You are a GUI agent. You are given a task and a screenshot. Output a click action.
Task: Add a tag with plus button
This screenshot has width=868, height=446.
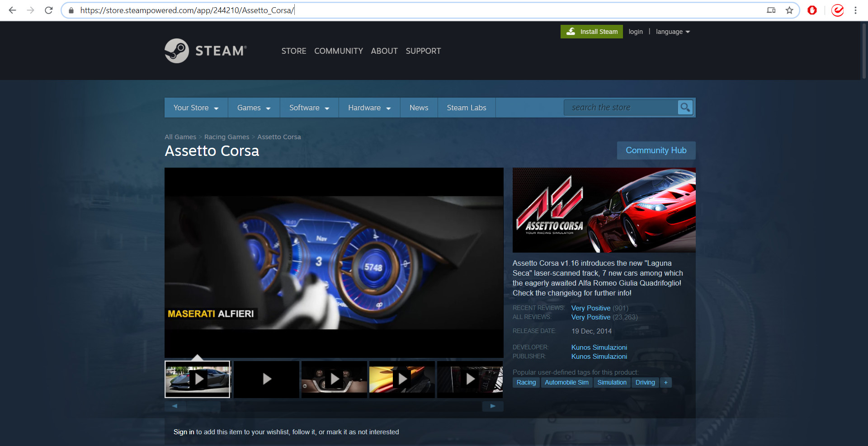[665, 382]
